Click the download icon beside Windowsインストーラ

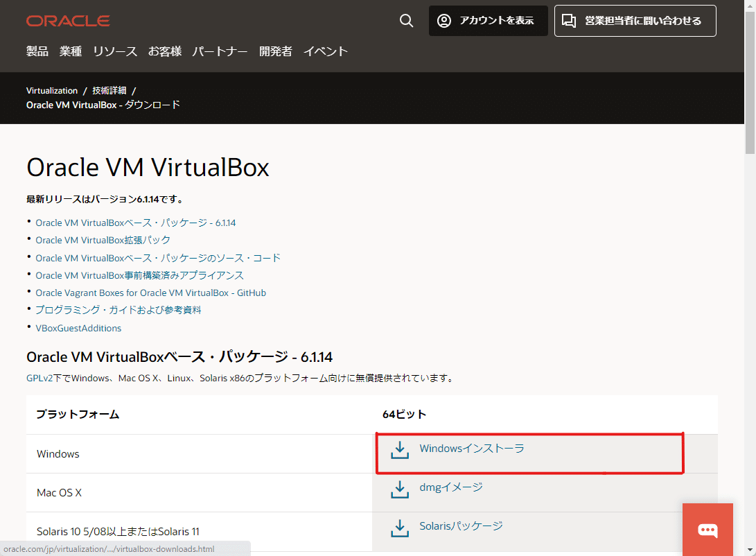400,449
